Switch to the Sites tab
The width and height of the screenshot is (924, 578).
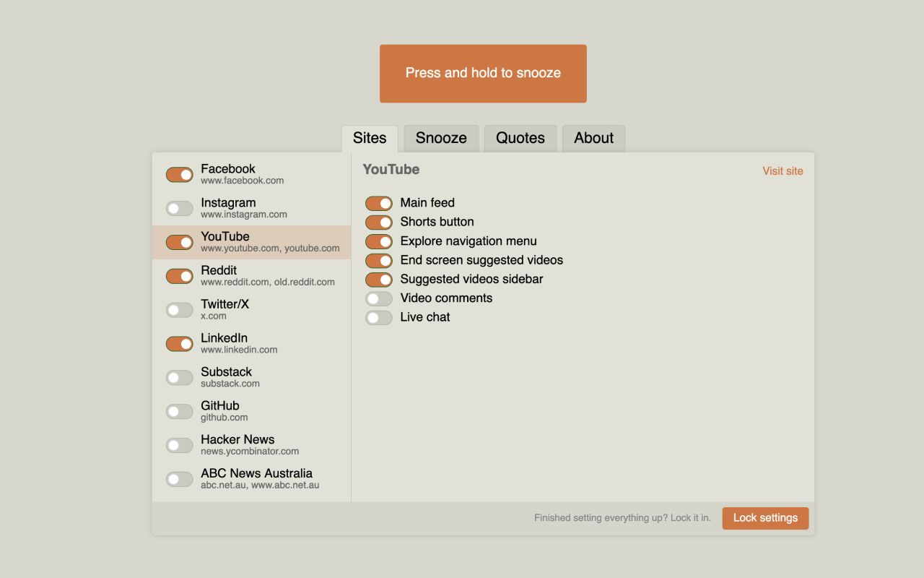[x=370, y=138]
